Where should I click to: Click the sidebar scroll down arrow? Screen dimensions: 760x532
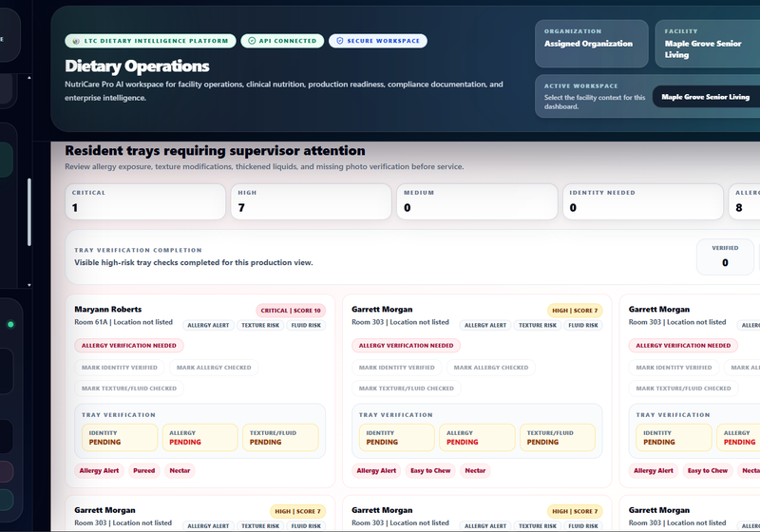[x=29, y=285]
